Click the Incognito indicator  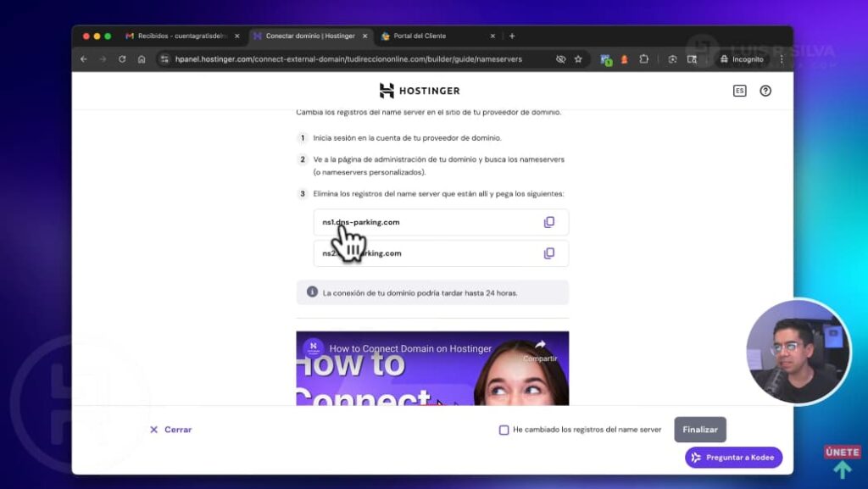click(x=742, y=59)
